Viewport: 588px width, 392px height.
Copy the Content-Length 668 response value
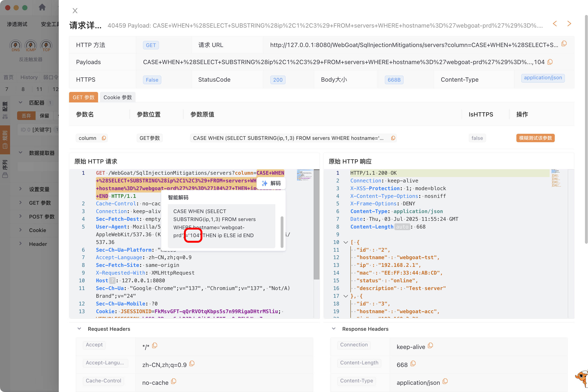413,363
